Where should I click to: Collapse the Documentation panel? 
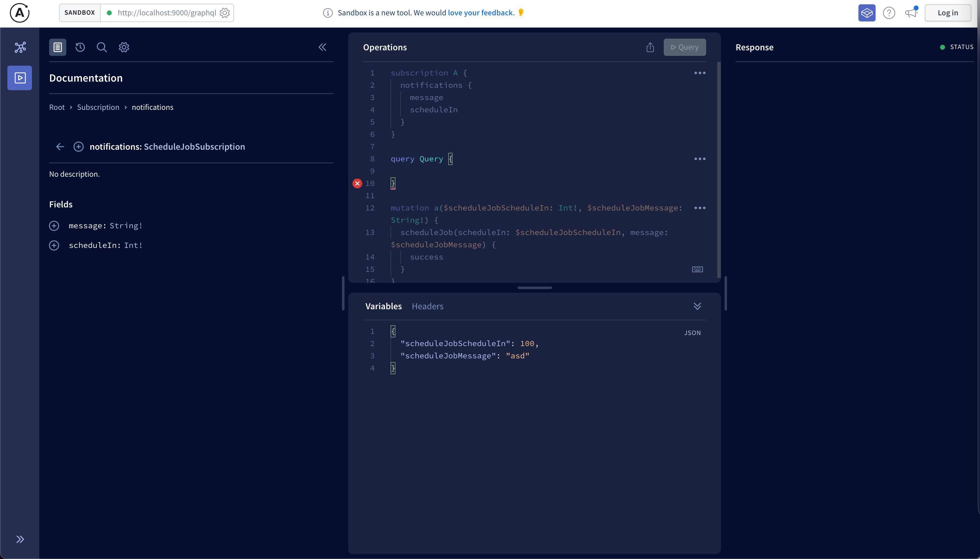click(322, 47)
